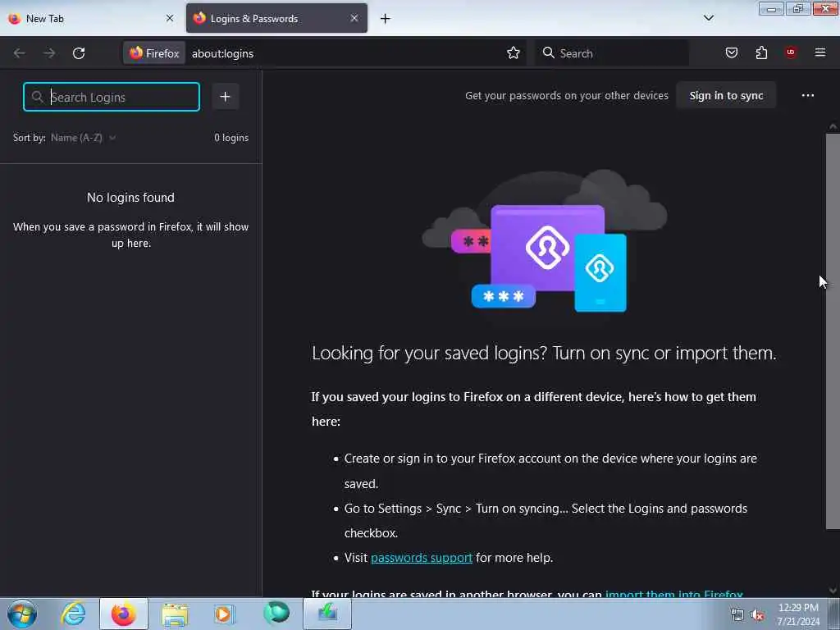Expand the list all tabs chevron
Image resolution: width=840 pixels, height=630 pixels.
coord(708,18)
